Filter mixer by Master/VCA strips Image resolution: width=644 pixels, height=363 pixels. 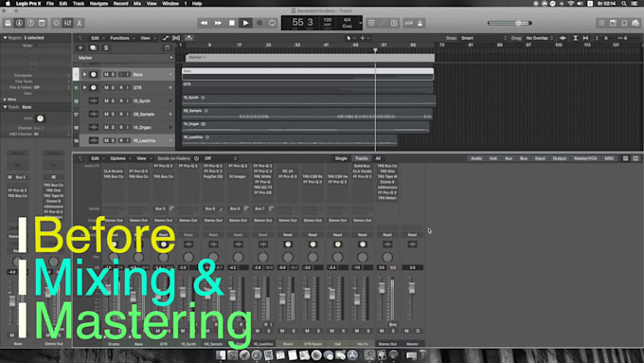point(585,158)
